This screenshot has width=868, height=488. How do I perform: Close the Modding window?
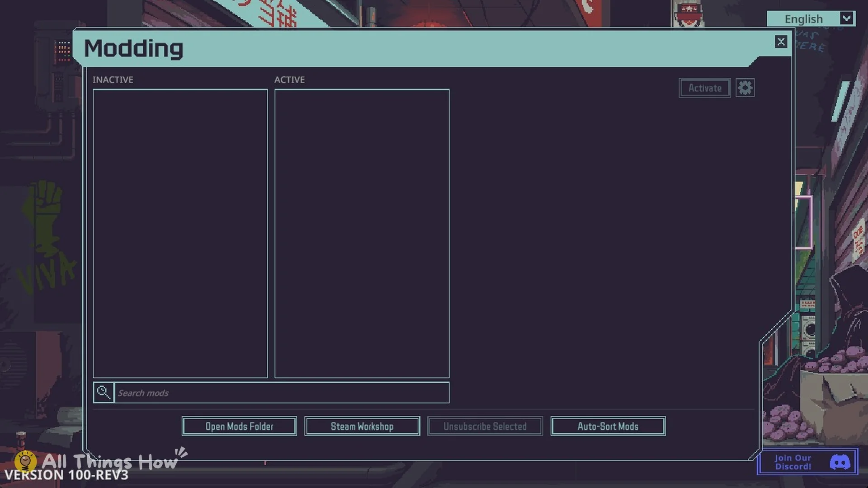click(x=781, y=42)
